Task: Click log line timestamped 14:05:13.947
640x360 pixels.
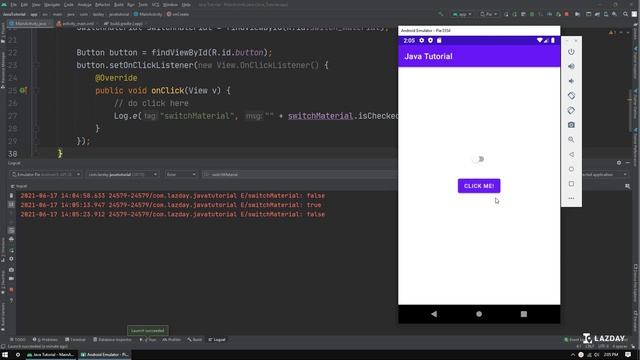Action: (171, 205)
